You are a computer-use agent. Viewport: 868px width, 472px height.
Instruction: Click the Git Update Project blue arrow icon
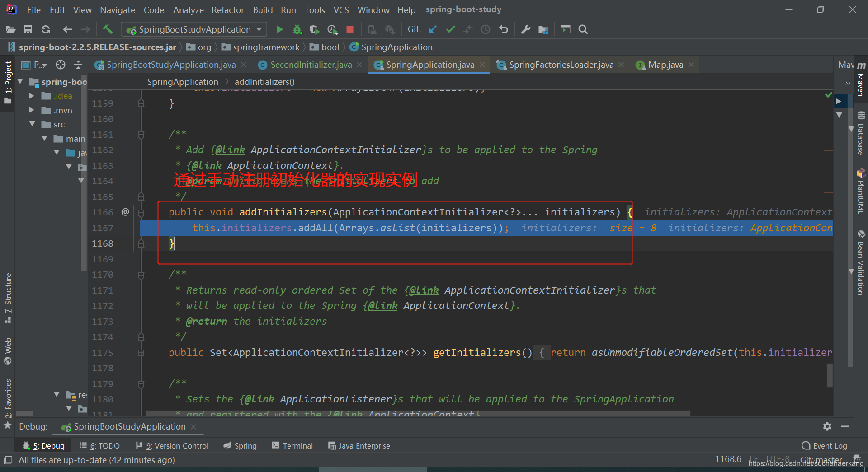click(x=433, y=29)
